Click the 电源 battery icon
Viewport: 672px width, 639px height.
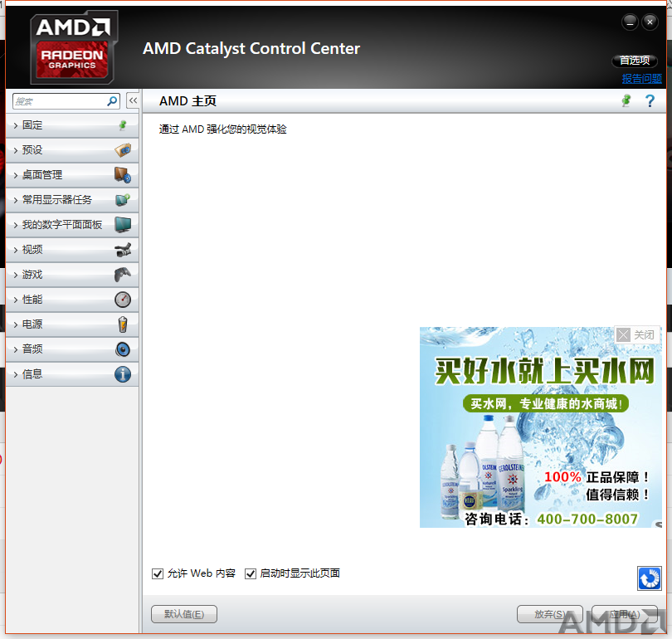coord(123,324)
